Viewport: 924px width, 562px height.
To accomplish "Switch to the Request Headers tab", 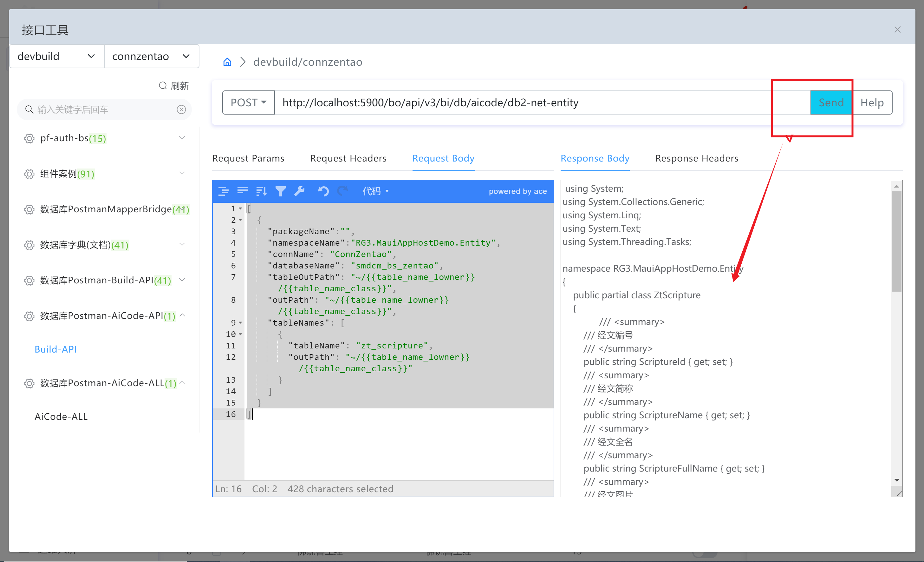I will click(348, 158).
